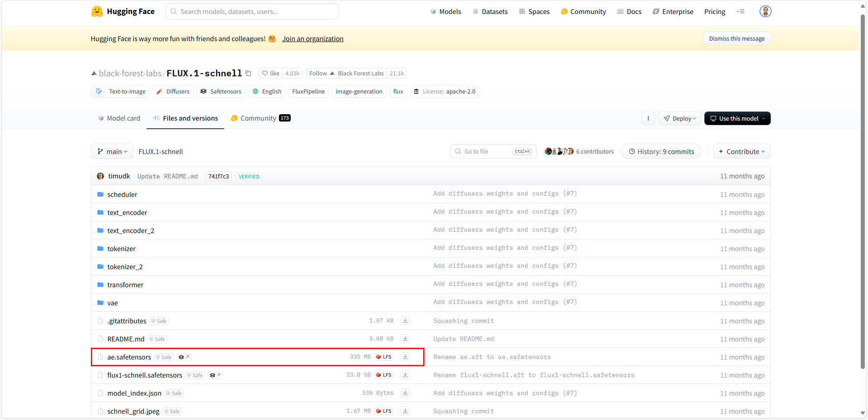The width and height of the screenshot is (868, 420).
Task: Click download icon for README.md
Action: (405, 339)
